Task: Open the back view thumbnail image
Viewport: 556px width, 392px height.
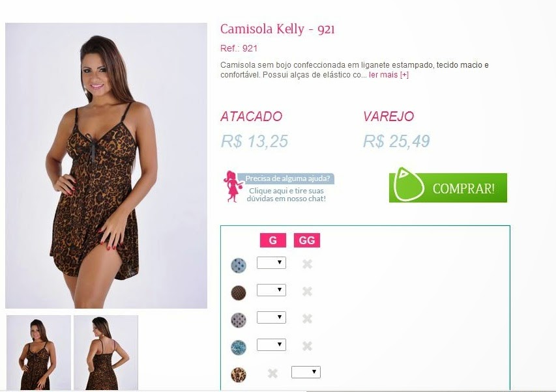Action: (x=106, y=353)
